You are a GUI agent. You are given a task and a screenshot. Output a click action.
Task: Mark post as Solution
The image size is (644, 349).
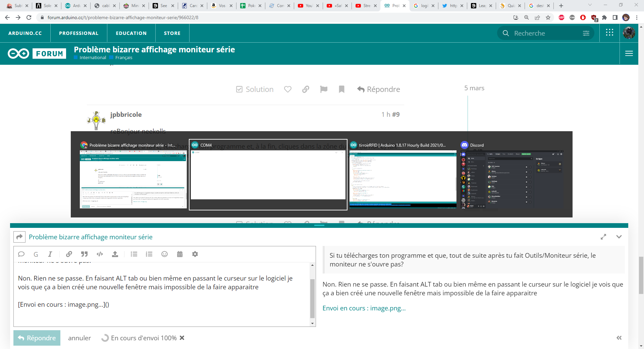tap(255, 89)
